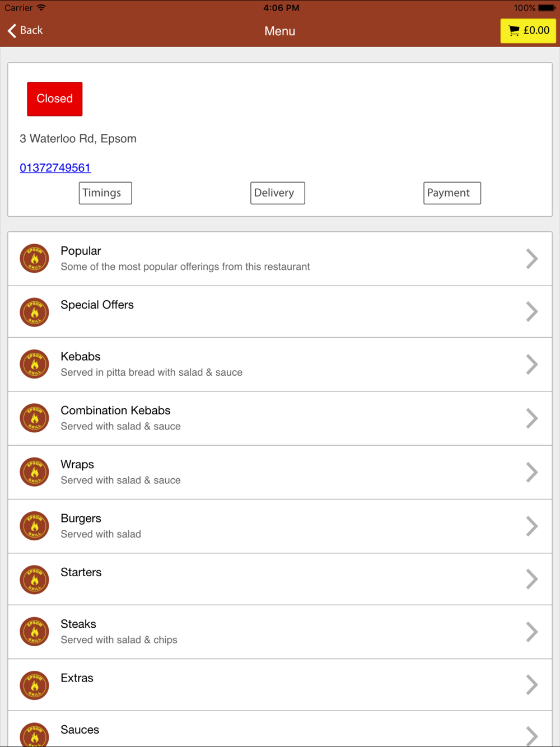The width and height of the screenshot is (560, 747).
Task: Tap the logo icon beside Burgers
Action: click(x=34, y=526)
